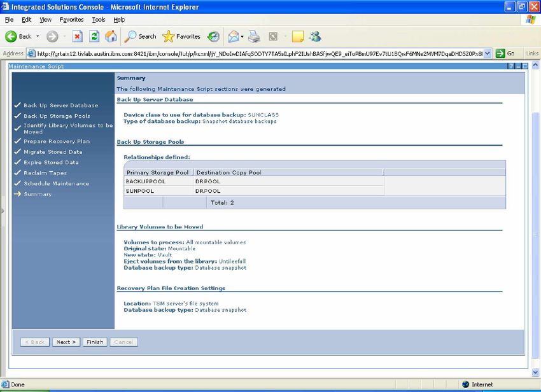Stop page loading with red X icon
Image resolution: width=541 pixels, height=392 pixels.
[77, 36]
